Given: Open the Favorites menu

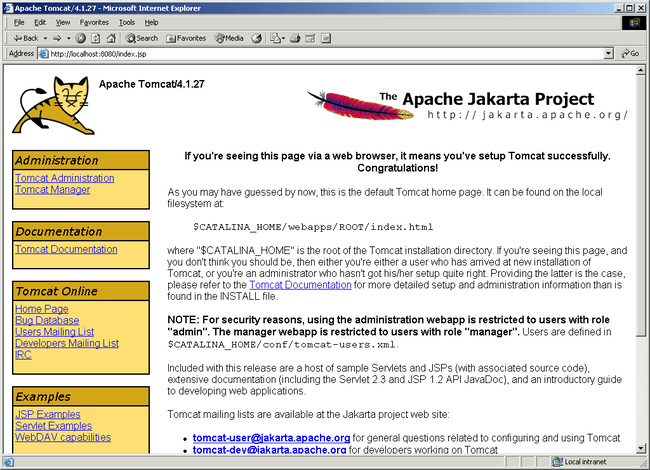Looking at the screenshot, I should coord(94,22).
